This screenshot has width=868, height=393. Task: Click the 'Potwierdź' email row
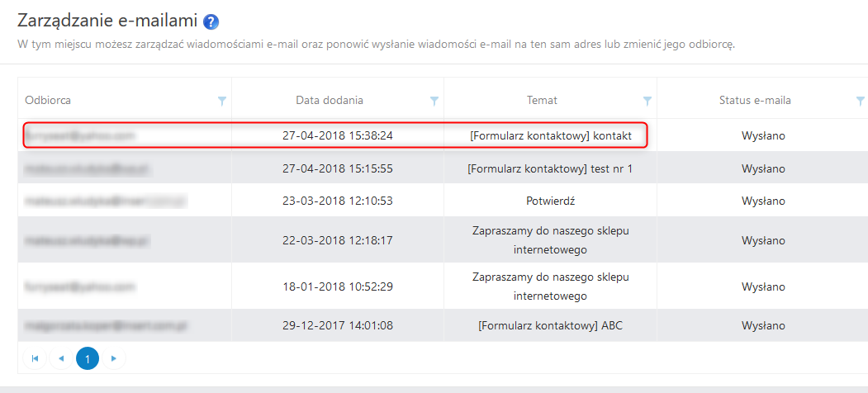(x=550, y=201)
